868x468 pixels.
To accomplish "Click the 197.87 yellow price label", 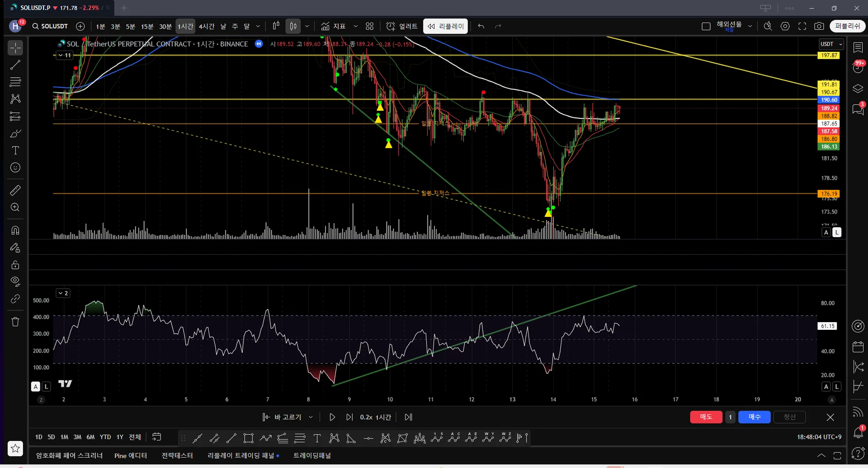I will point(829,55).
